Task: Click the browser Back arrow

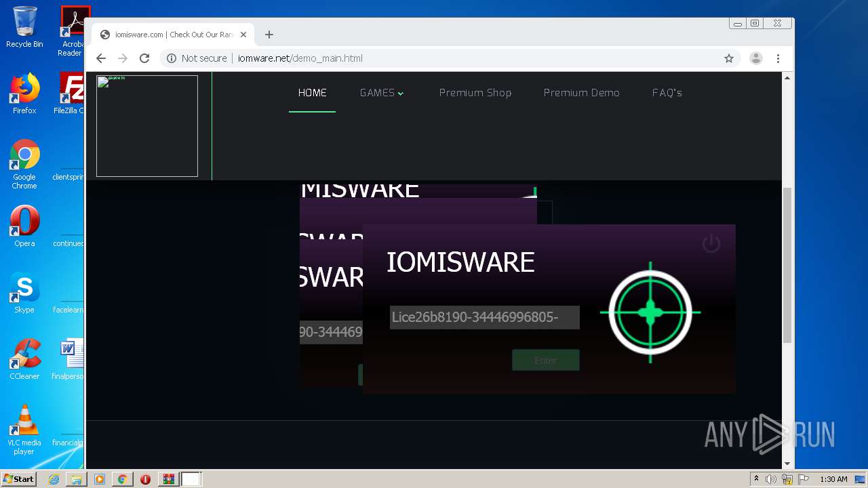Action: (x=101, y=58)
